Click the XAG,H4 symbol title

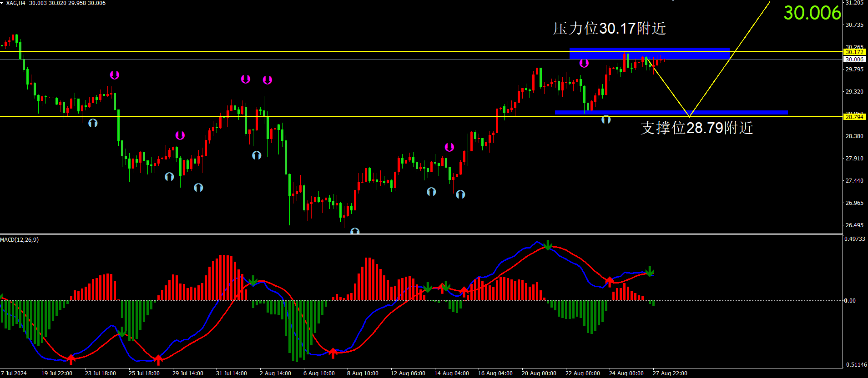coord(16,3)
